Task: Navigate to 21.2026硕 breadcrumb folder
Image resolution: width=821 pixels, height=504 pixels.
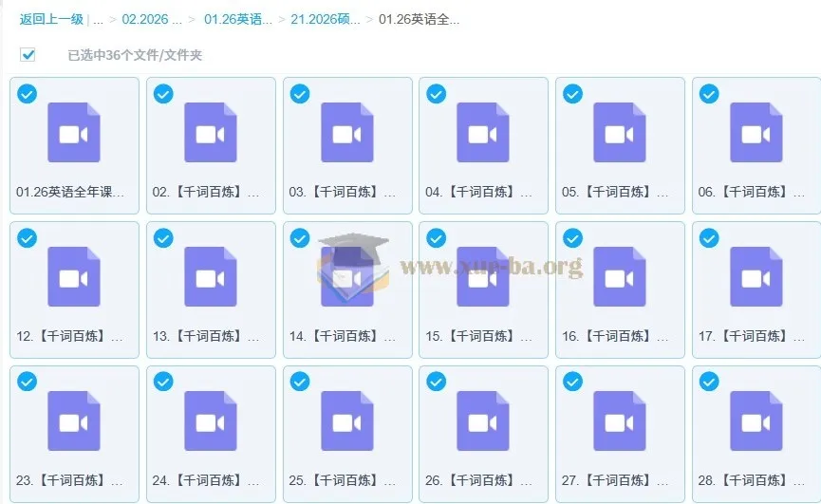Action: (326, 19)
